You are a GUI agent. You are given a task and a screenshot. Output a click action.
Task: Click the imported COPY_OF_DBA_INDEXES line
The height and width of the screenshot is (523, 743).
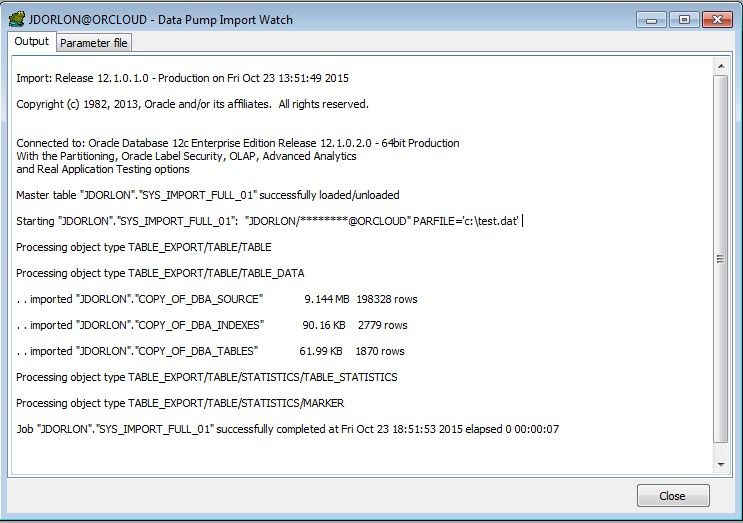[x=212, y=325]
